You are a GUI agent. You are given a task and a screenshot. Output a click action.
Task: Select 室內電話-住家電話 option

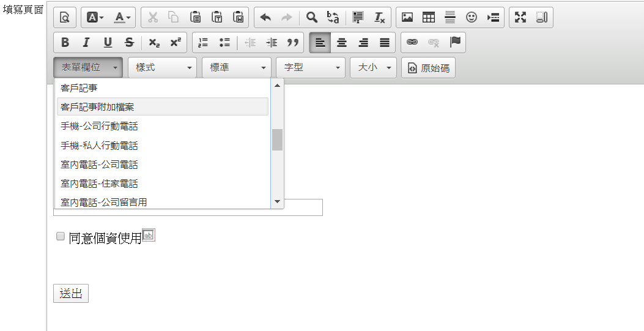click(163, 184)
